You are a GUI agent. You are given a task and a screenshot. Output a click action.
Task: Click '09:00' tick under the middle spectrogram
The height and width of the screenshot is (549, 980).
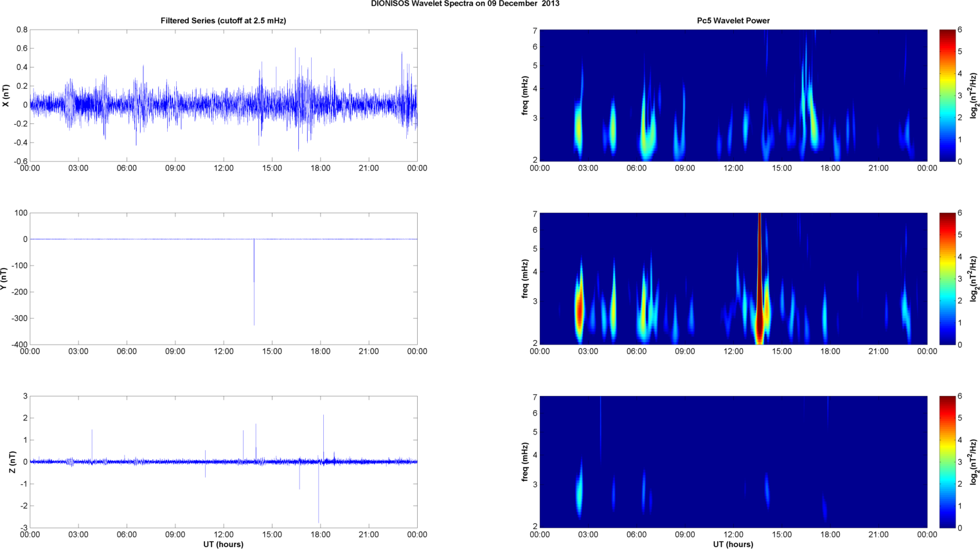point(685,351)
